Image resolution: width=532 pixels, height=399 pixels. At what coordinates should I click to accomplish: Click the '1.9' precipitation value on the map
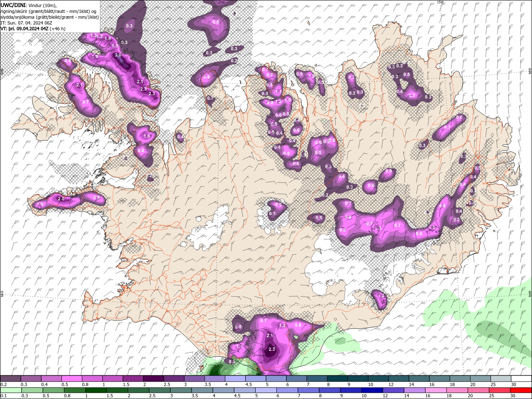tap(94, 57)
